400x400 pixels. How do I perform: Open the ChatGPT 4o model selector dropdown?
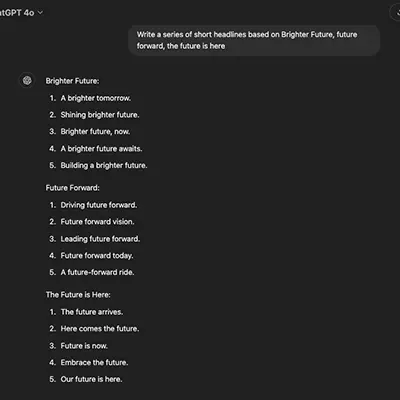click(x=21, y=13)
